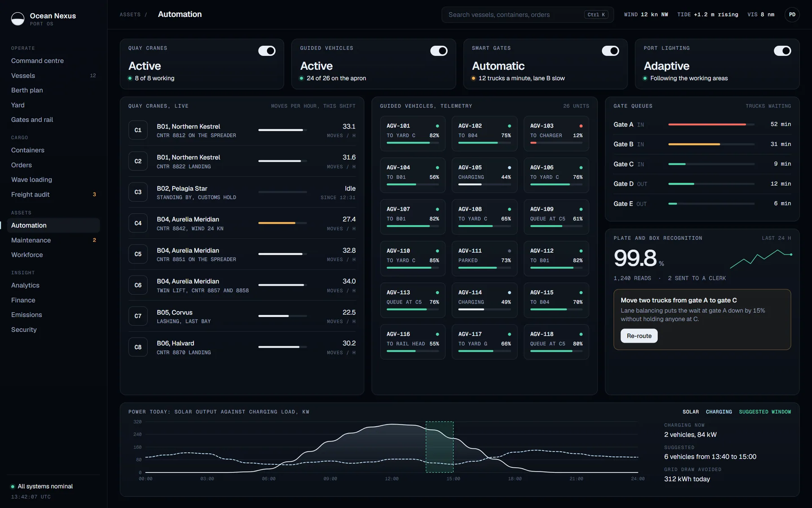The image size is (812, 508).
Task: Select AGV-116 to rail head card
Action: point(412,342)
